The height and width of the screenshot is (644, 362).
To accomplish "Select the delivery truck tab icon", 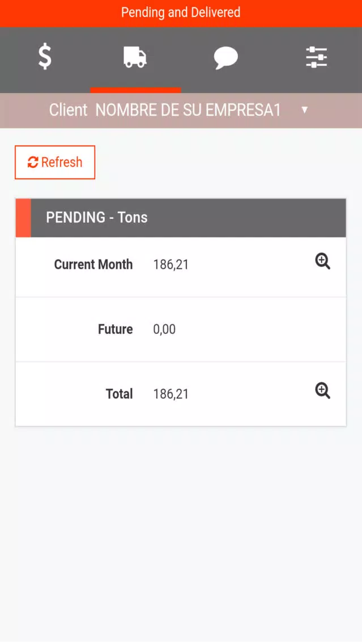I will click(x=135, y=57).
